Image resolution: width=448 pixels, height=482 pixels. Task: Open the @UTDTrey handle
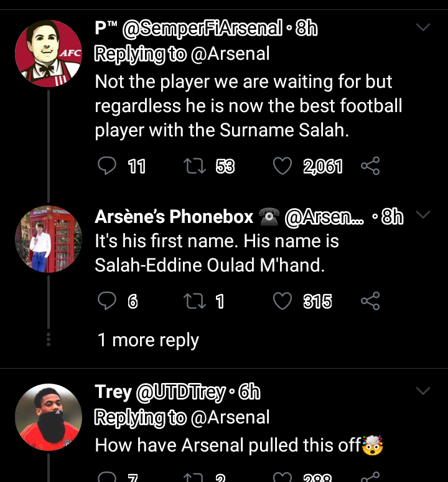179,392
